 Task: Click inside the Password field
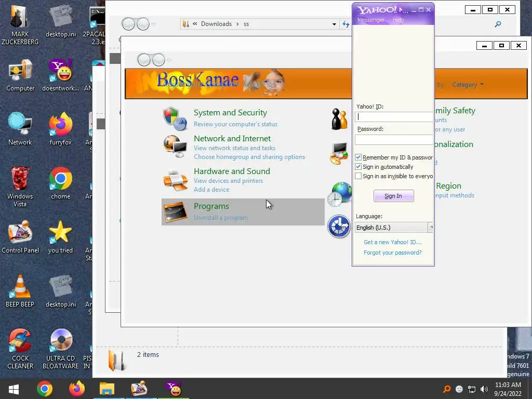click(x=394, y=139)
